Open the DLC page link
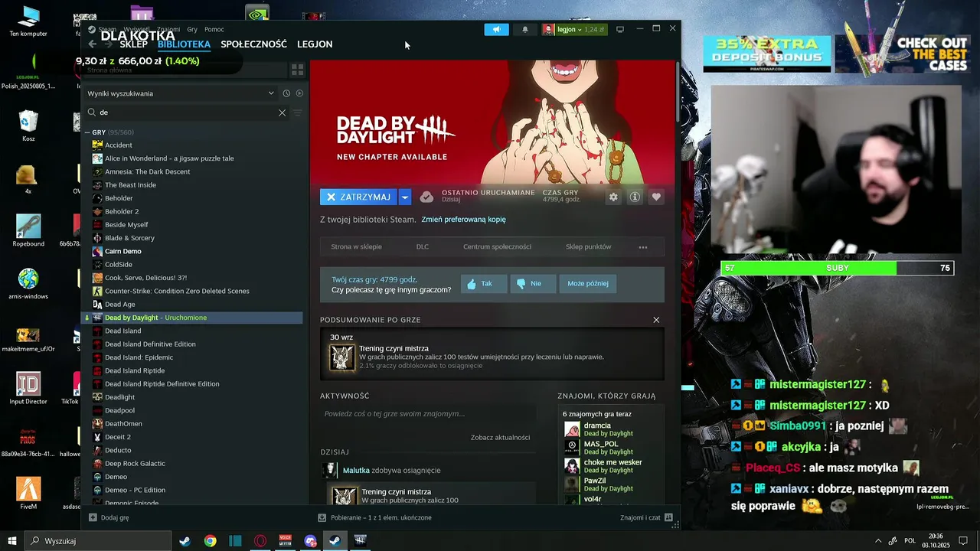The width and height of the screenshot is (980, 551). pyautogui.click(x=423, y=247)
